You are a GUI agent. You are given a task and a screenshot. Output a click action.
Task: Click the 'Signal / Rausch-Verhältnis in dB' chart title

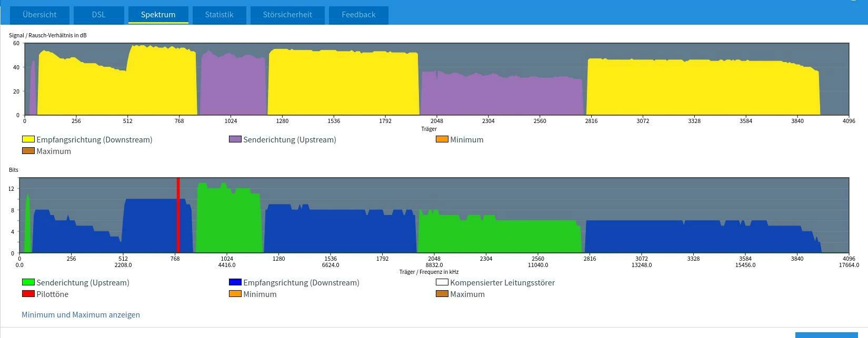click(x=48, y=35)
